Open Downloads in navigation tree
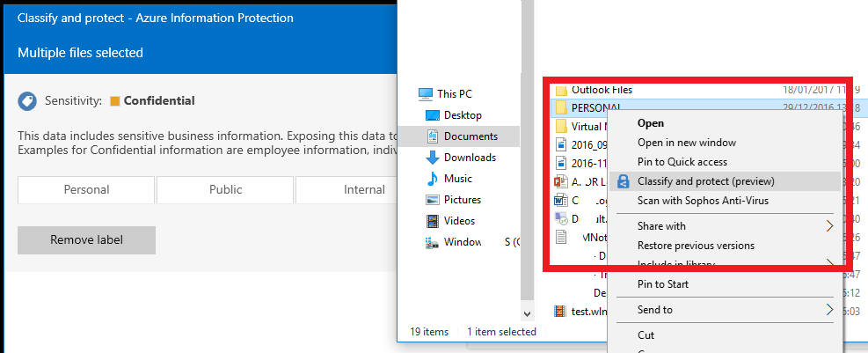868x353 pixels. [x=470, y=158]
